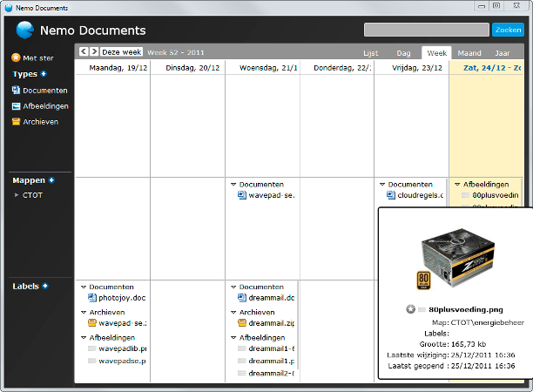Click 80plusvoeding.png file name in preview

(466, 309)
